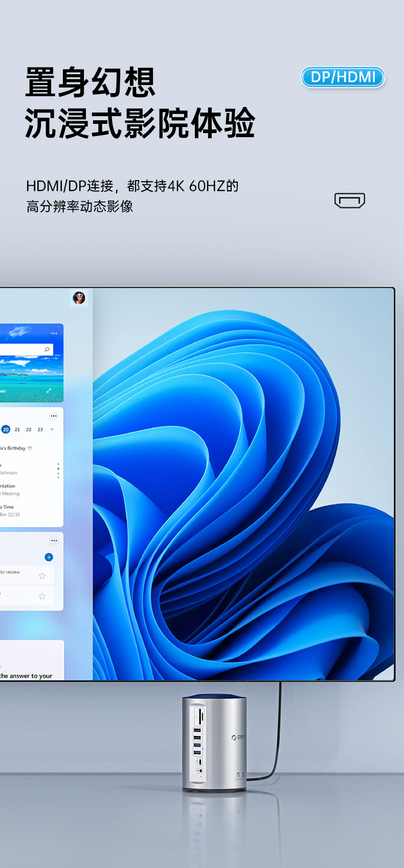This screenshot has width=404, height=868.
Task: Click the HDMI port outline icon
Action: pyautogui.click(x=350, y=201)
